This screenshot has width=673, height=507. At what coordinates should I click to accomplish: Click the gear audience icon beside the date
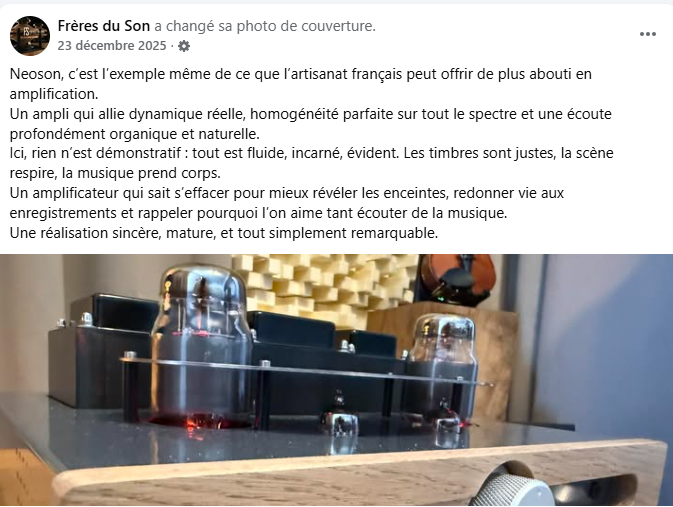[184, 46]
